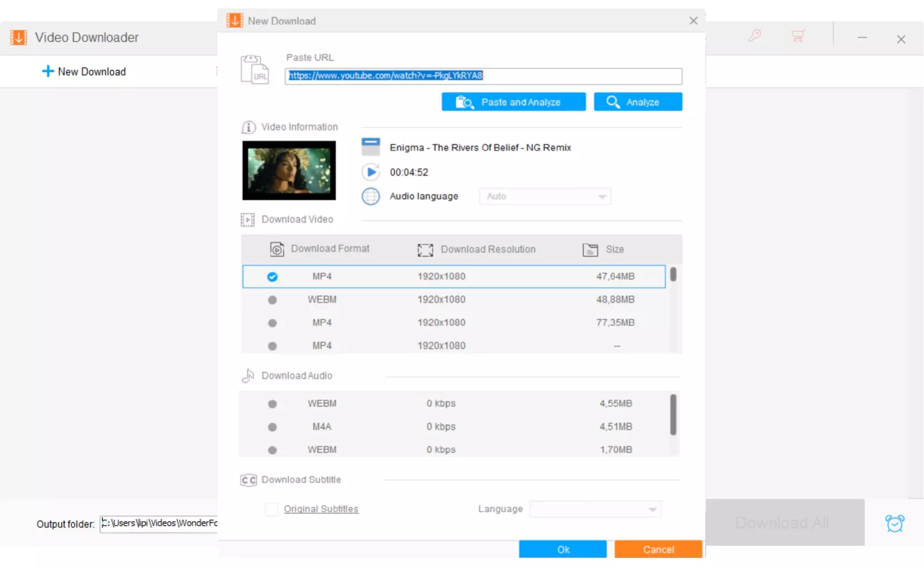Click the key (register) icon

[755, 36]
